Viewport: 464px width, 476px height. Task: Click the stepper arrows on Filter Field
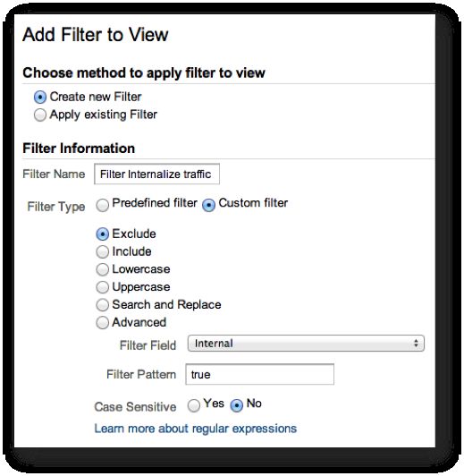coord(416,344)
